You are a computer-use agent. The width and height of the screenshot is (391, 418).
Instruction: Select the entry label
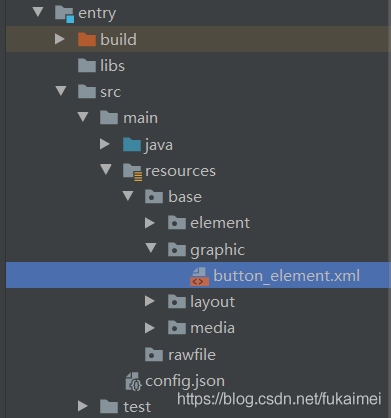tap(97, 14)
